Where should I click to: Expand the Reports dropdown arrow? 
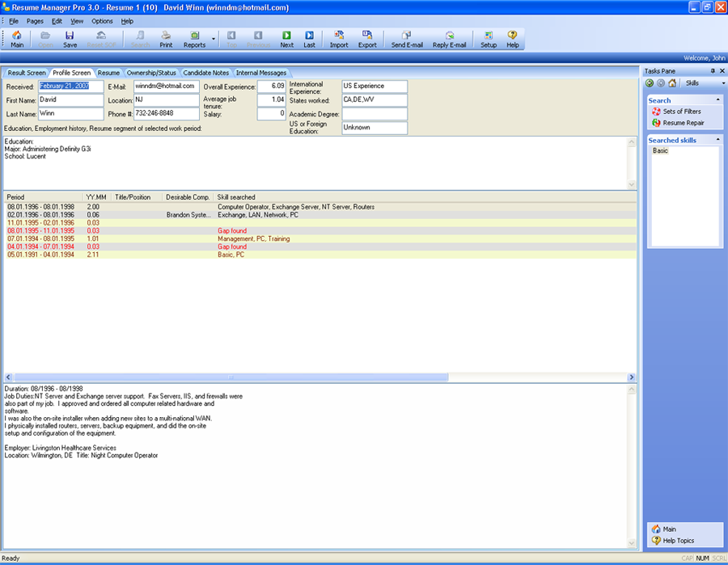pos(213,40)
